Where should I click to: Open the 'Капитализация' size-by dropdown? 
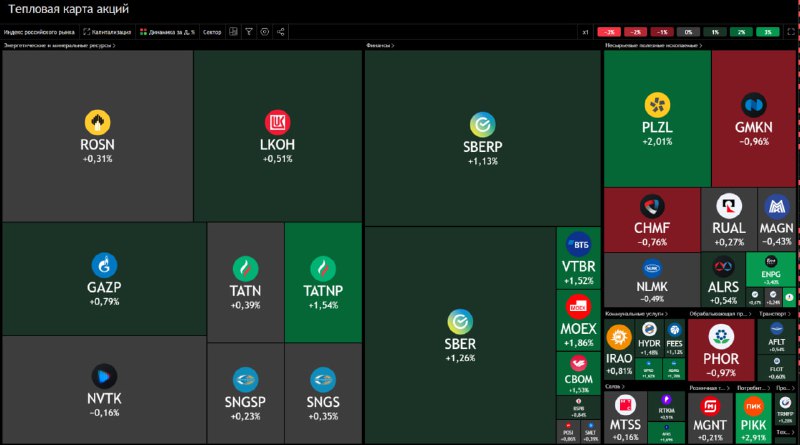click(107, 32)
